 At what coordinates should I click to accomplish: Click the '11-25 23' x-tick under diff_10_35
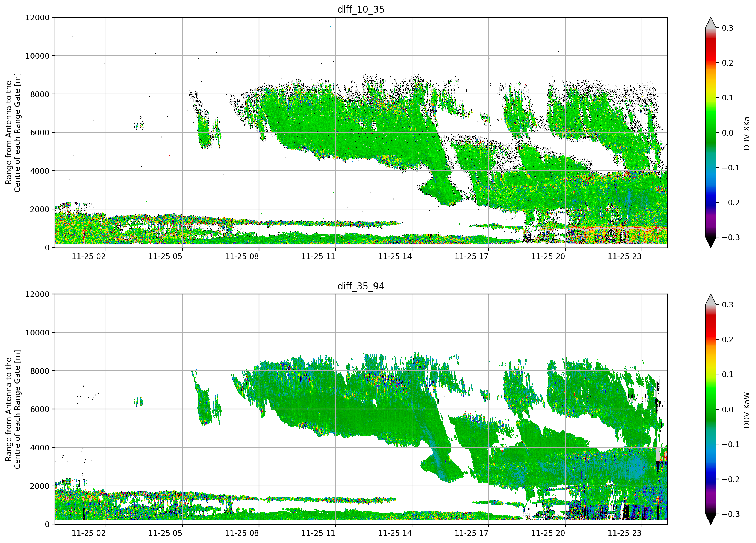(625, 256)
